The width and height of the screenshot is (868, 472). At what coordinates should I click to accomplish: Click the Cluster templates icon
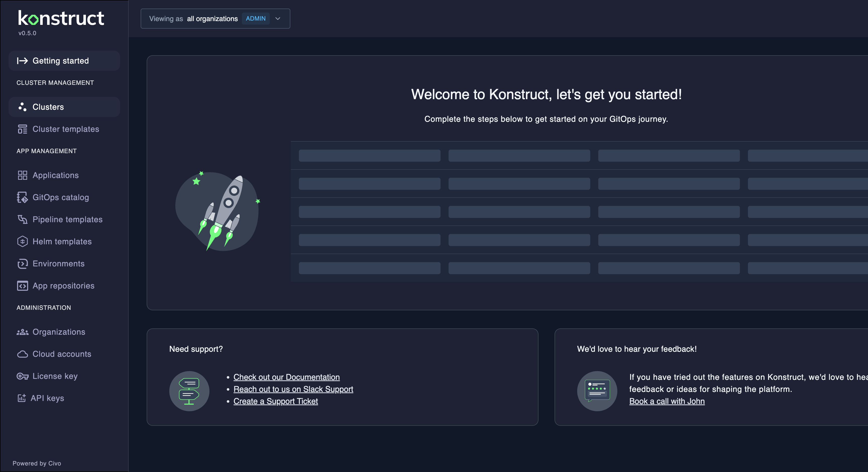[22, 129]
